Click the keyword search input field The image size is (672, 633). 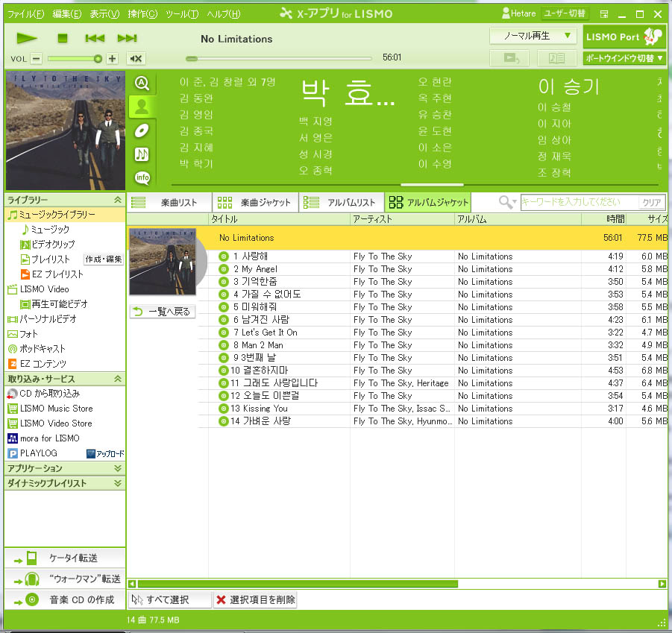(579, 202)
